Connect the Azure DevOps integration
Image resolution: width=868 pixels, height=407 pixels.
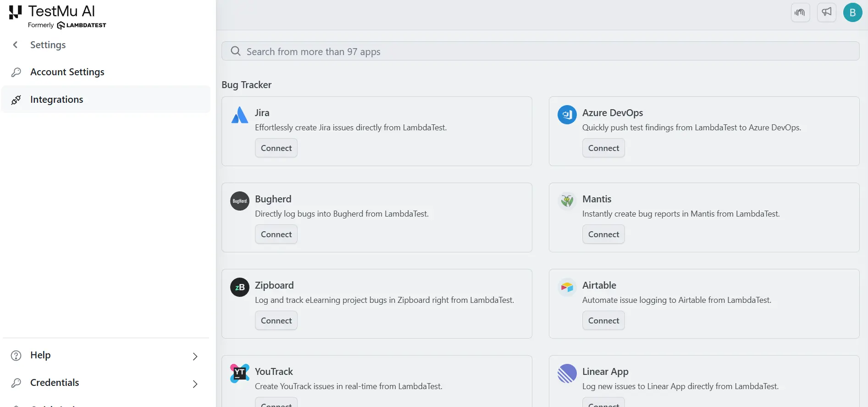tap(603, 148)
